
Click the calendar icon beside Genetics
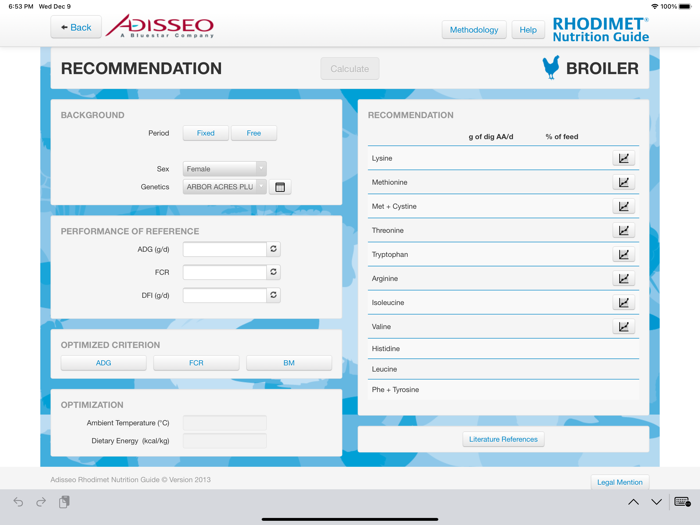click(280, 187)
